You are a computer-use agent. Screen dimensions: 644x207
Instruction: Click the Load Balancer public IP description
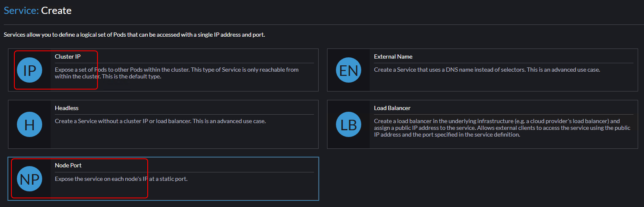click(502, 128)
